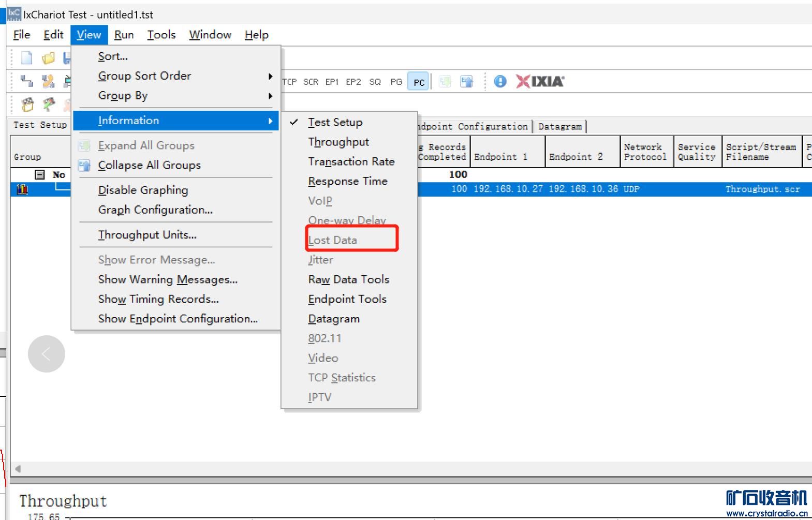The image size is (812, 520).
Task: Close the open View menu
Action: tap(89, 35)
